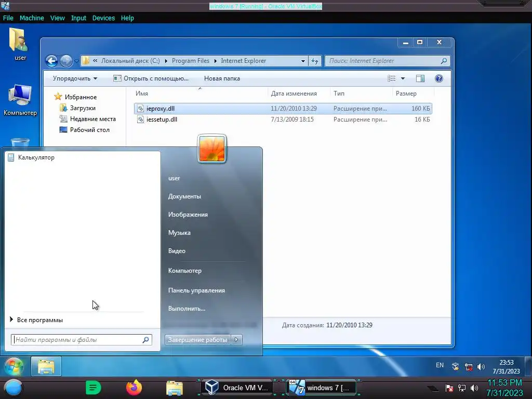Image resolution: width=532 pixels, height=399 pixels.
Task: Open the Упорядочить dropdown menu
Action: tap(75, 78)
